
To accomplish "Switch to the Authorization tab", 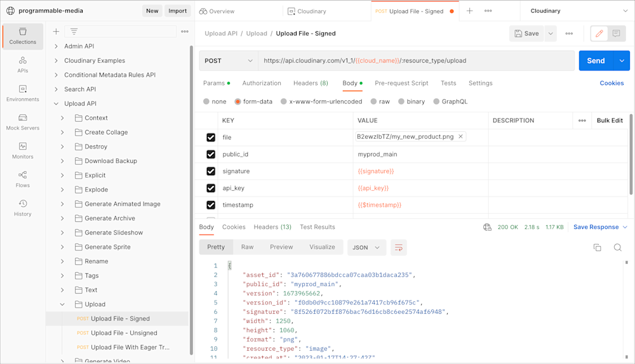I will point(262,83).
